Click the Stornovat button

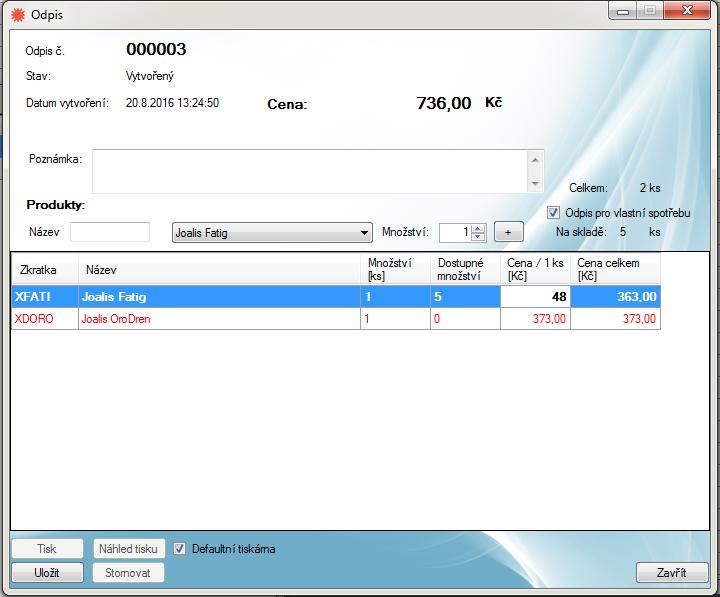tap(128, 573)
